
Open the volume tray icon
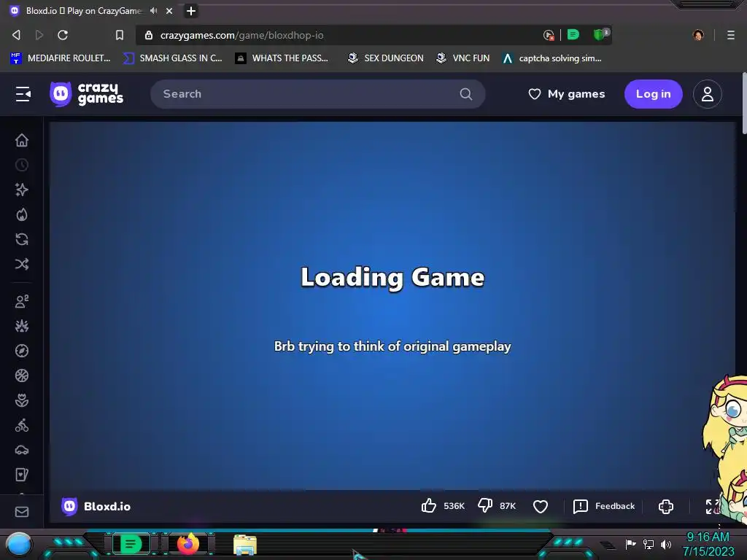666,544
